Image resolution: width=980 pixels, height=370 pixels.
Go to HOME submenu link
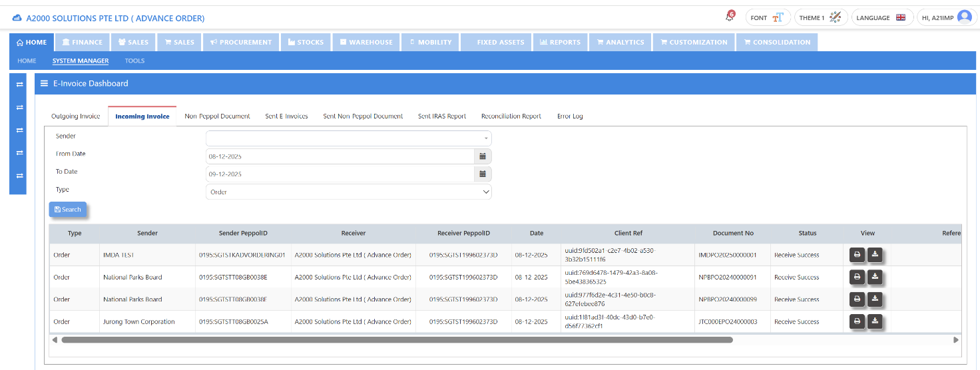click(27, 61)
